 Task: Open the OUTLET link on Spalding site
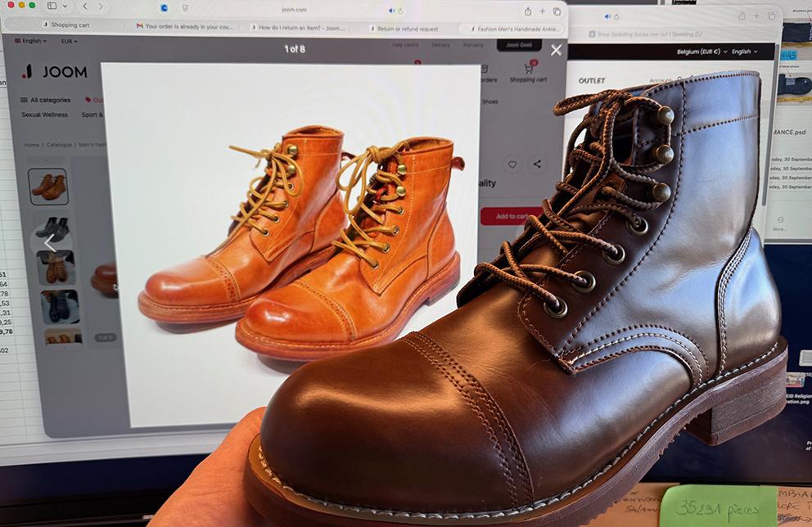592,81
